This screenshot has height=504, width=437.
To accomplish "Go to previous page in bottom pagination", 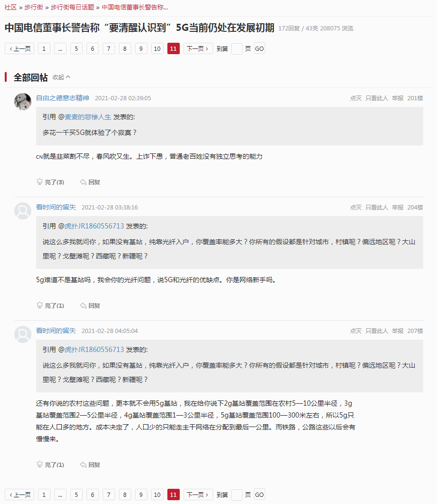I will point(19,494).
